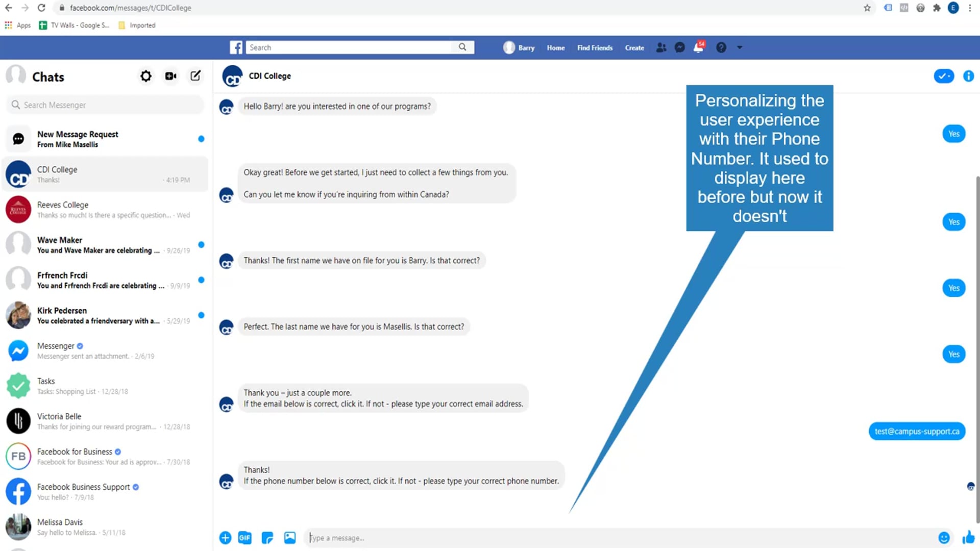The height and width of the screenshot is (551, 980).
Task: Start a new video chat room
Action: point(170,76)
